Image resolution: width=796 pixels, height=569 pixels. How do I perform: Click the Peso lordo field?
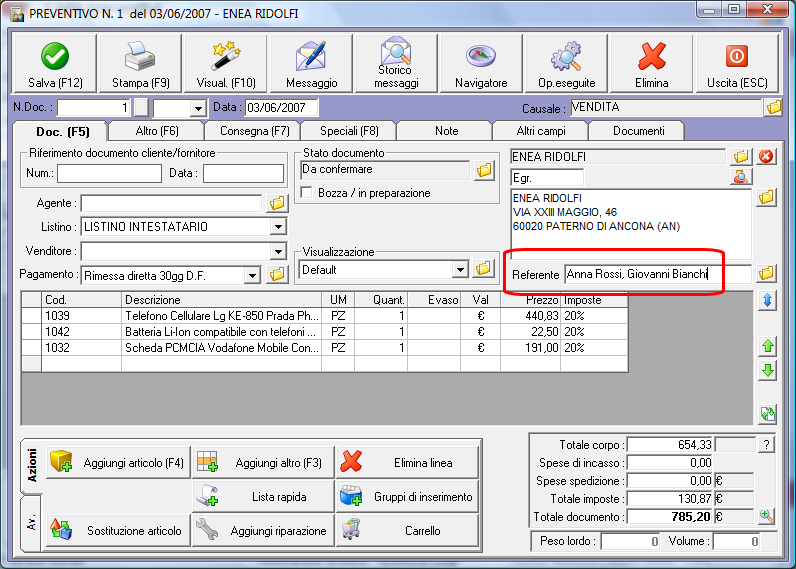[631, 542]
